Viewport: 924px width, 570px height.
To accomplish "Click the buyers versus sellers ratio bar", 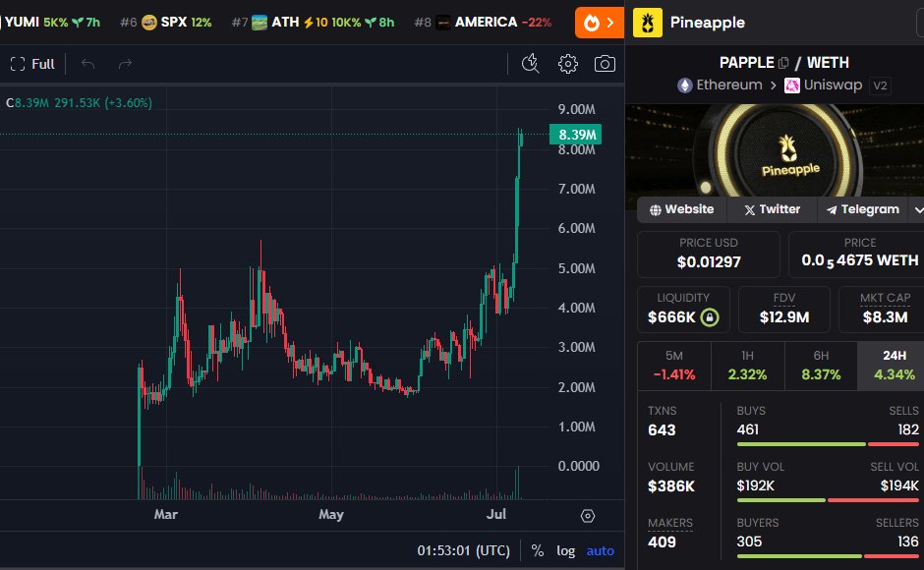I will [x=828, y=556].
